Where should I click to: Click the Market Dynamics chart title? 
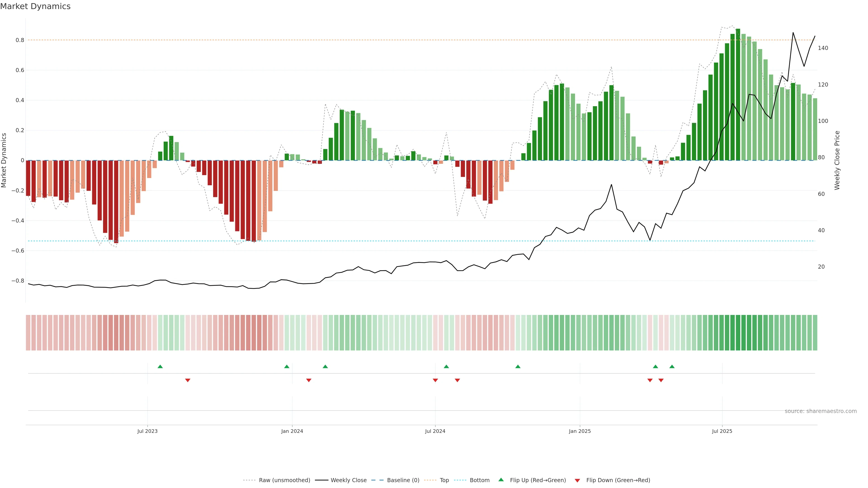[35, 6]
